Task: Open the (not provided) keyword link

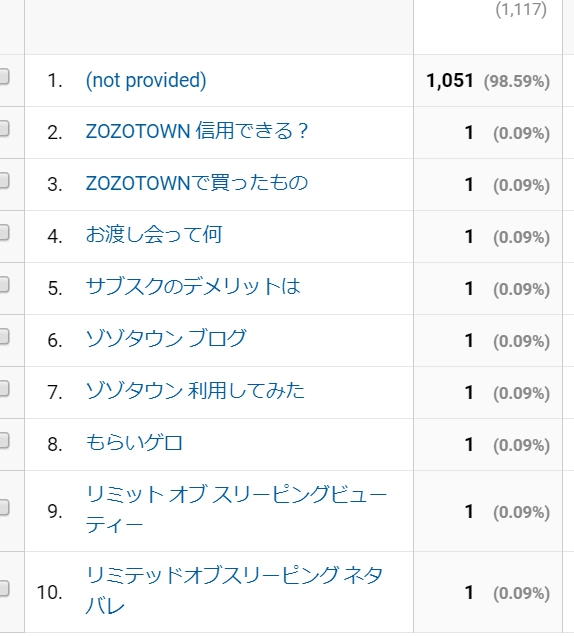Action: click(146, 80)
